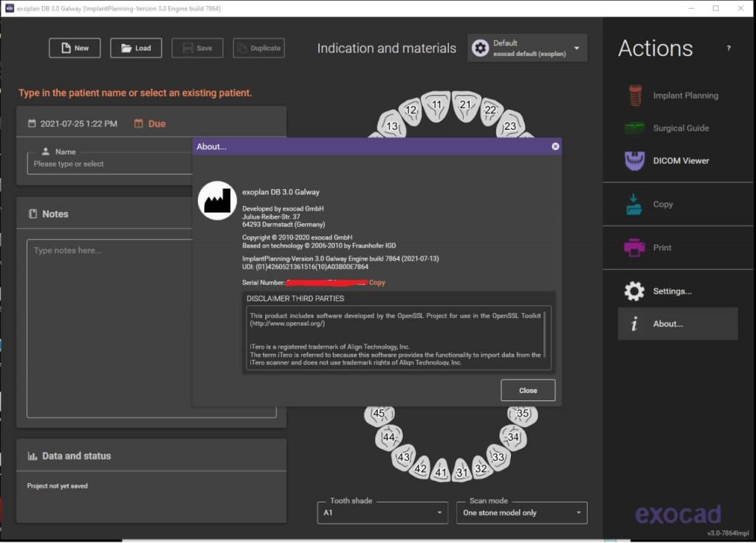Open the Surgical Guide action

click(x=634, y=128)
